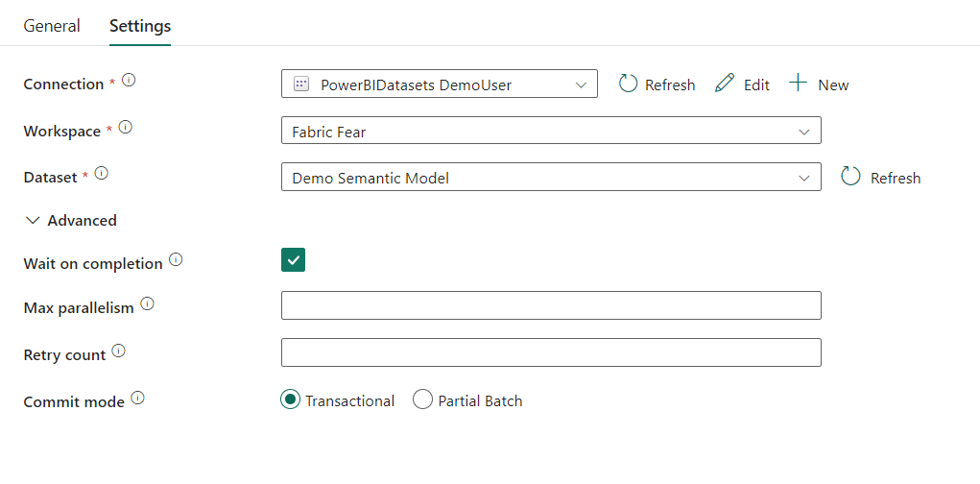This screenshot has height=484, width=980.
Task: Select the Partial Batch commit mode
Action: click(x=422, y=400)
